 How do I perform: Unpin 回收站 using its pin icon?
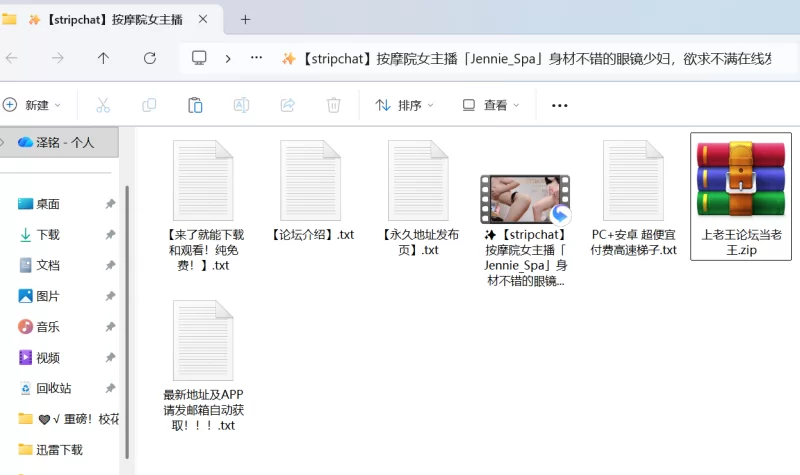[x=110, y=388]
